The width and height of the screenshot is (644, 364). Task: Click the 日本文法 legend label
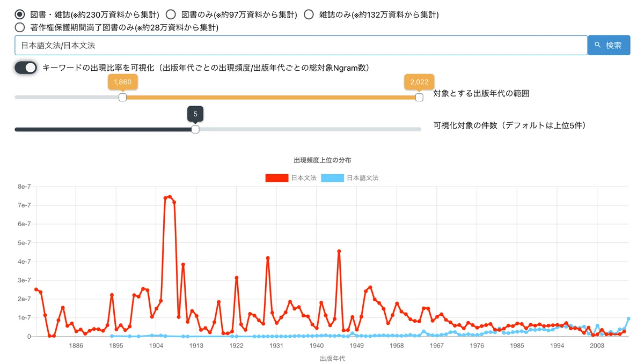coord(304,178)
